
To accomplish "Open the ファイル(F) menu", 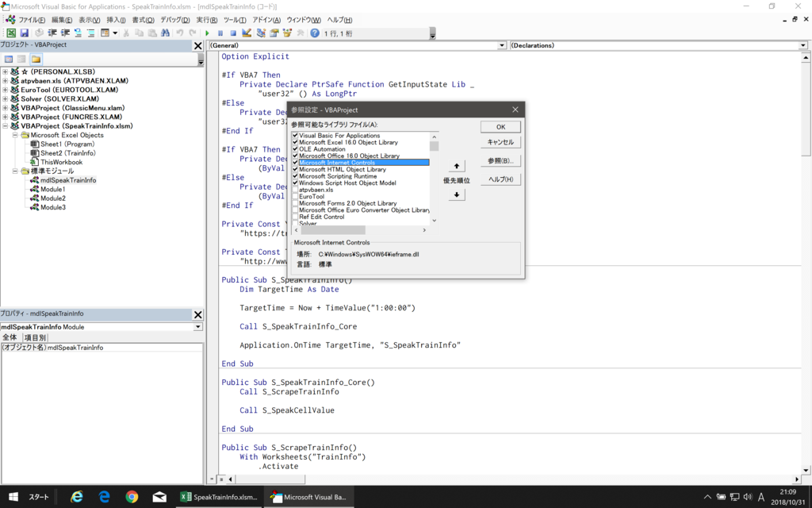I will tap(32, 20).
